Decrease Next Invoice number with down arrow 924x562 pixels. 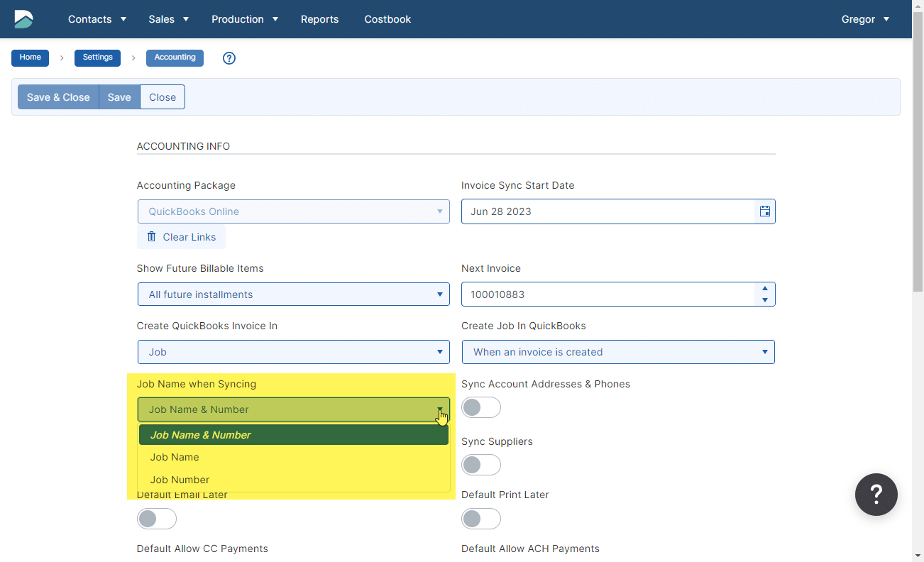764,300
